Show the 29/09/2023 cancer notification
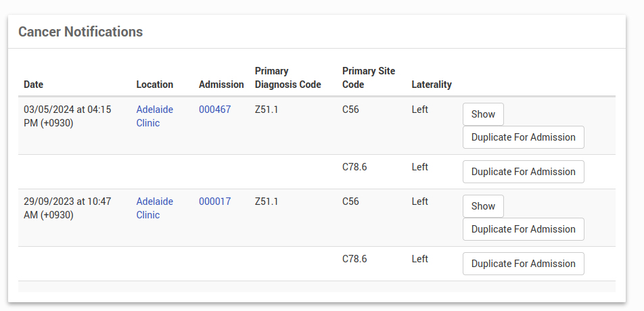Image resolution: width=644 pixels, height=311 pixels. click(483, 206)
